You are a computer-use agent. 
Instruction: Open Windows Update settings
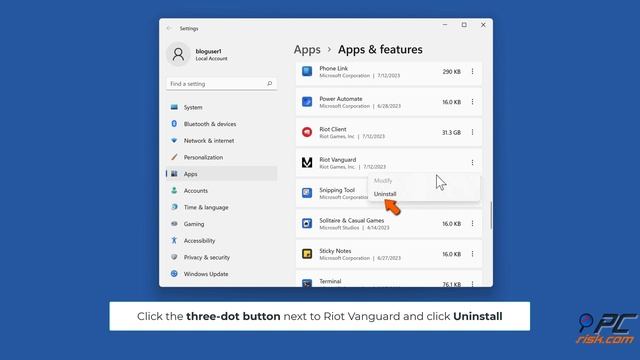[x=221, y=274]
